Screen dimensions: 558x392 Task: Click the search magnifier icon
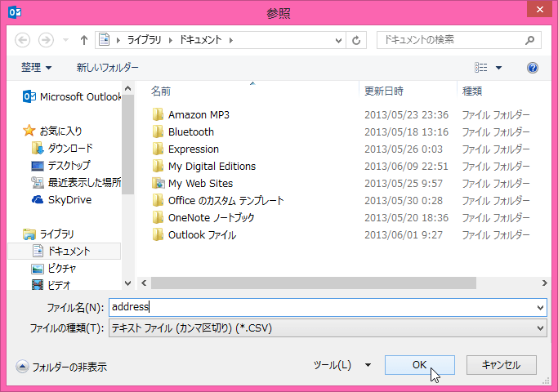coord(530,40)
